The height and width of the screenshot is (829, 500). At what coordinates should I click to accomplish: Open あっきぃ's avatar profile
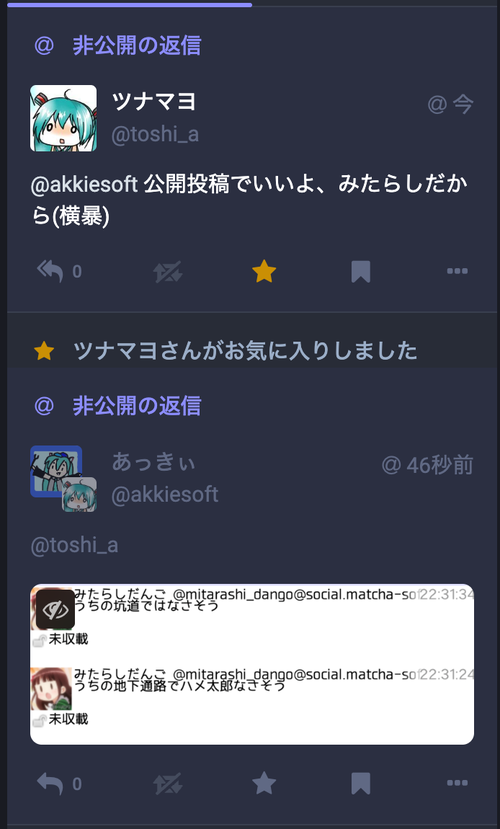(63, 479)
